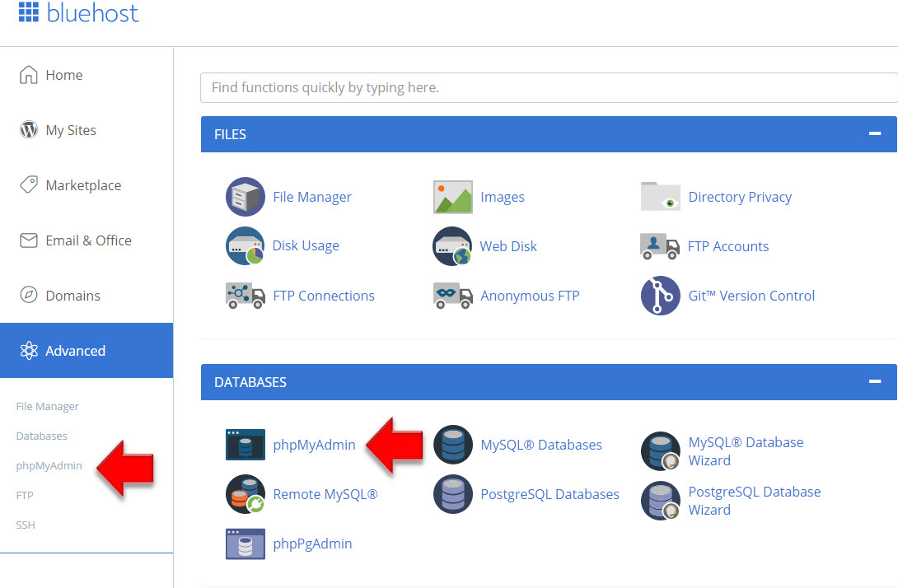Click the atom icon beside Advanced

[29, 350]
